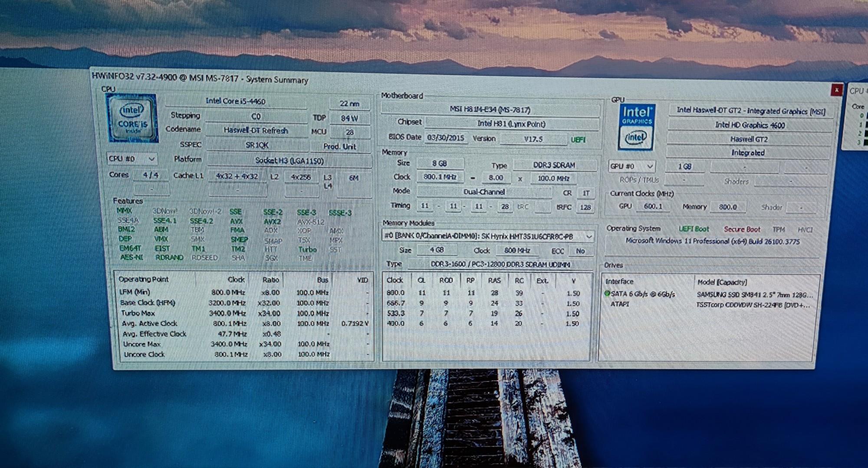The image size is (868, 468).
Task: Click the Prod. Unit field
Action: click(x=340, y=147)
